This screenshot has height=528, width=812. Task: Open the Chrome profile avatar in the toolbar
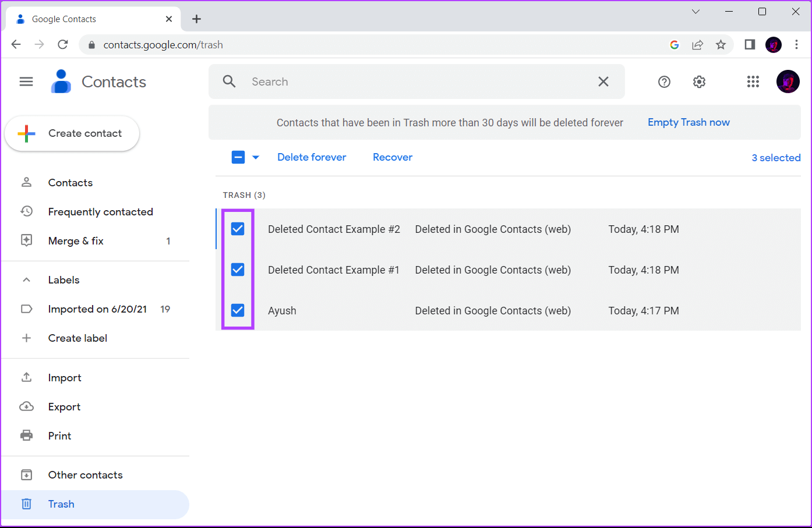click(774, 45)
